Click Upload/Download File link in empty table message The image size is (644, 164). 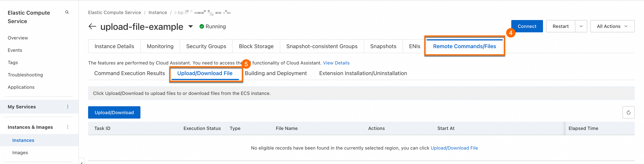coord(454,148)
